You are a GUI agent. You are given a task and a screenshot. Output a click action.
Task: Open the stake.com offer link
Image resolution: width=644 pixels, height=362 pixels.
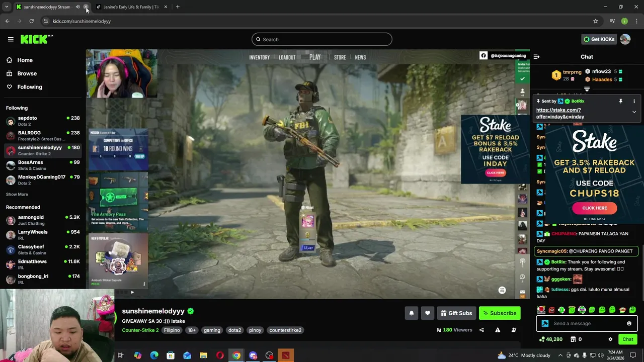tap(560, 113)
